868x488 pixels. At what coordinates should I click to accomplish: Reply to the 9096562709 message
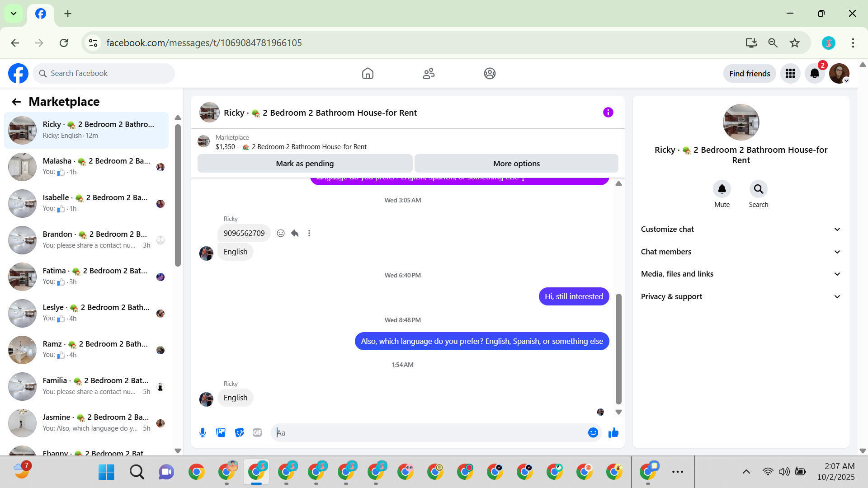pyautogui.click(x=295, y=233)
